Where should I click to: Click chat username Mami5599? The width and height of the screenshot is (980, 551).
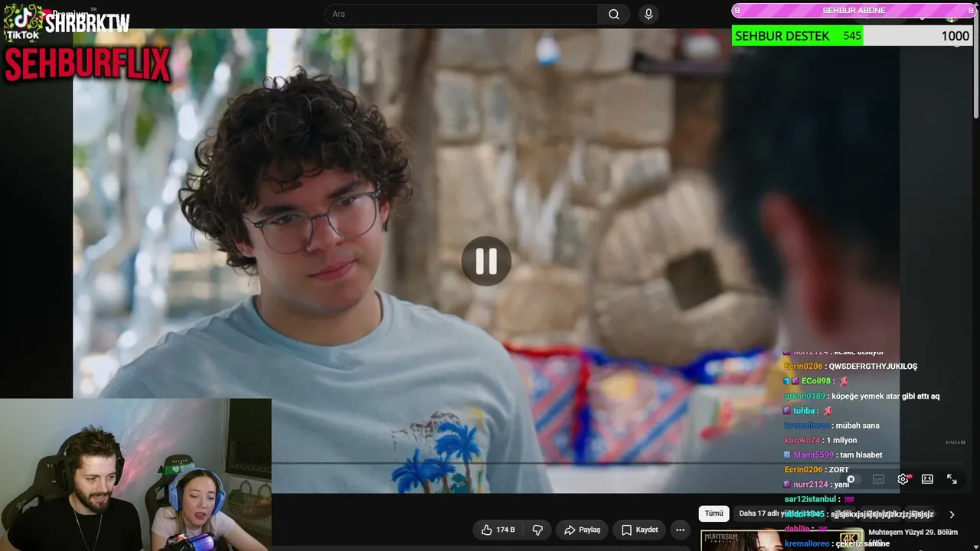pyautogui.click(x=813, y=455)
